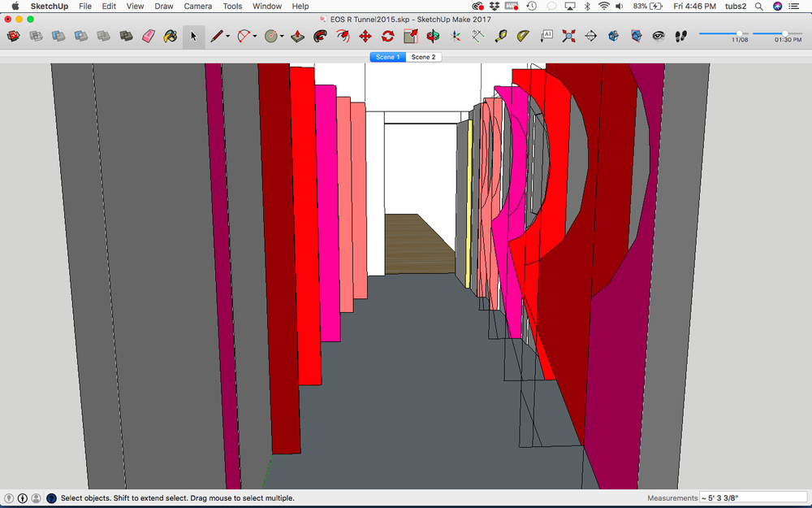Select the Paint Bucket tool
Screen dimensions: 812x508
[171, 37]
